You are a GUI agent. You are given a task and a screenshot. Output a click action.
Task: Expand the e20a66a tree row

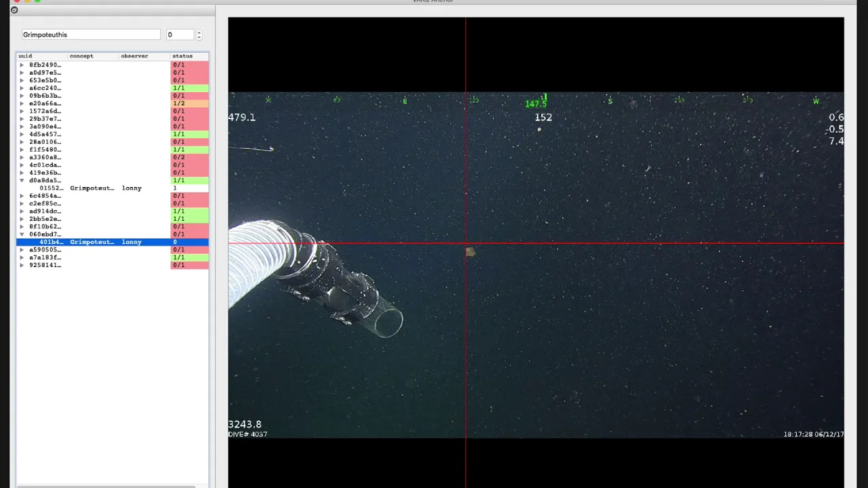tap(22, 103)
